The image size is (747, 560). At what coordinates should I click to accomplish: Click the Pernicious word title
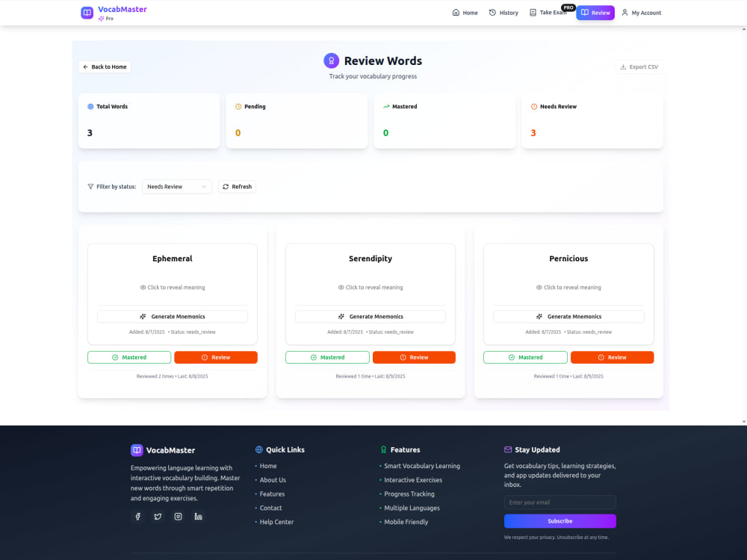coord(568,258)
